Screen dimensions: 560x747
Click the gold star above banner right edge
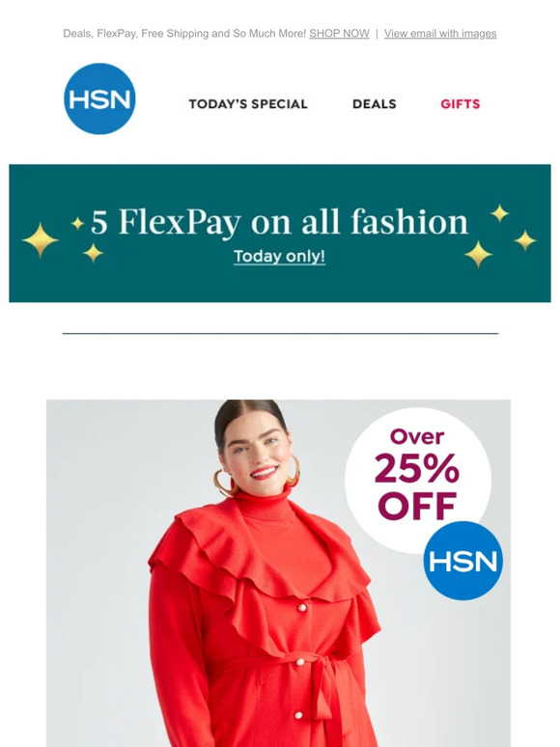pos(500,213)
